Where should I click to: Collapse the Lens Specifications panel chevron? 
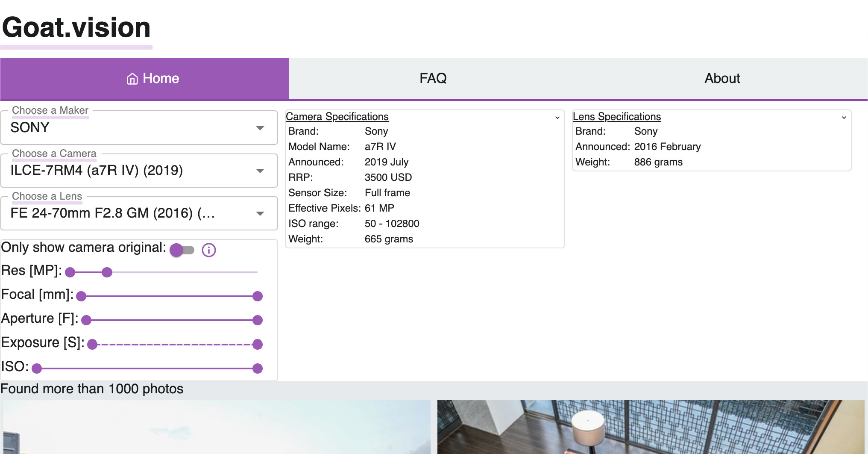point(844,118)
